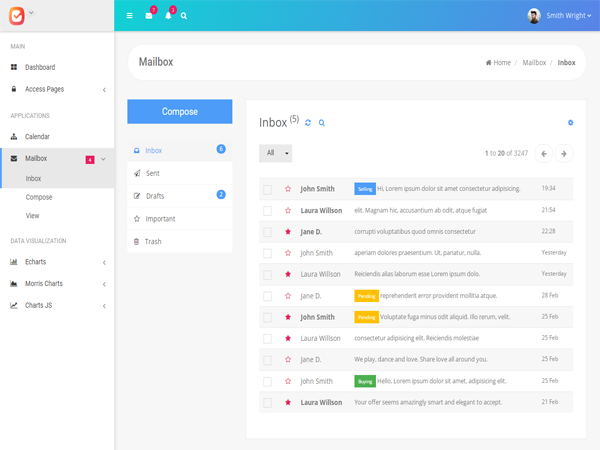Open the Smith Wright user menu
The width and height of the screenshot is (600, 450).
(x=560, y=16)
